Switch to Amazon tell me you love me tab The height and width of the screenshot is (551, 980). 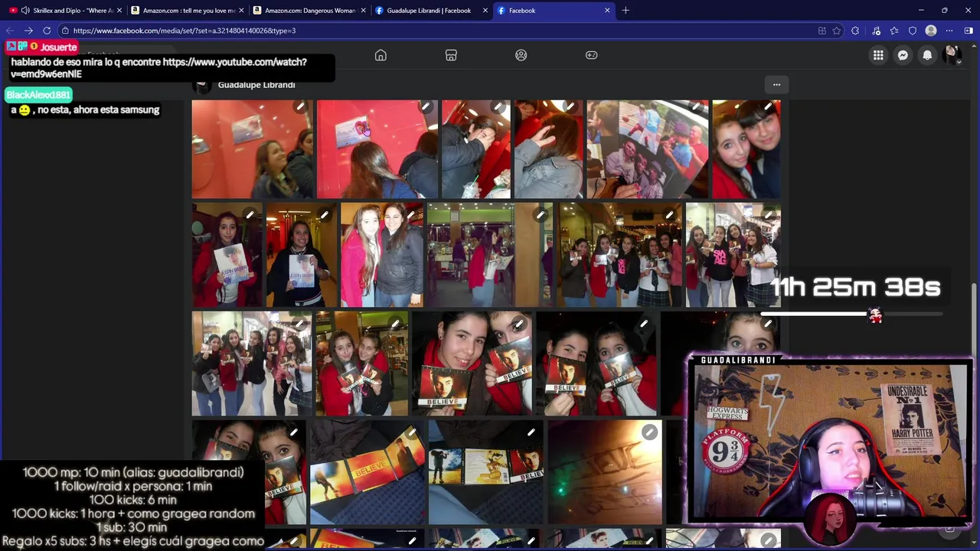[187, 11]
